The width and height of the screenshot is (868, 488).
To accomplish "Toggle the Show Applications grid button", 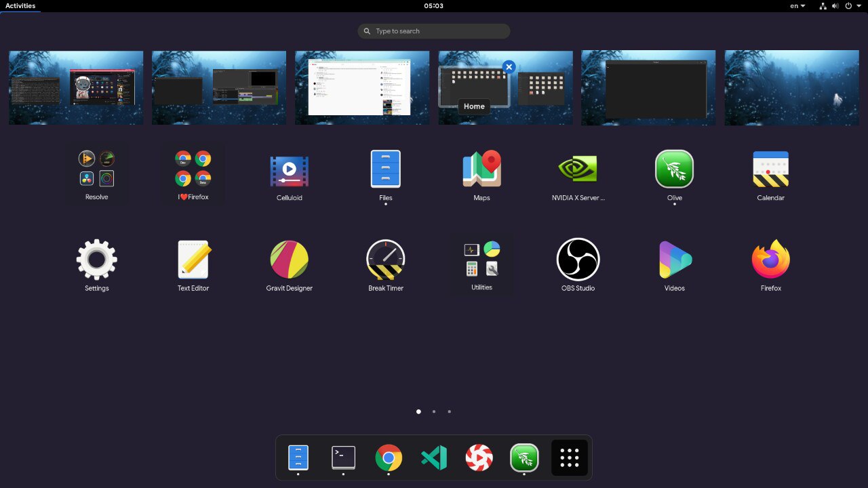I will pos(570,458).
